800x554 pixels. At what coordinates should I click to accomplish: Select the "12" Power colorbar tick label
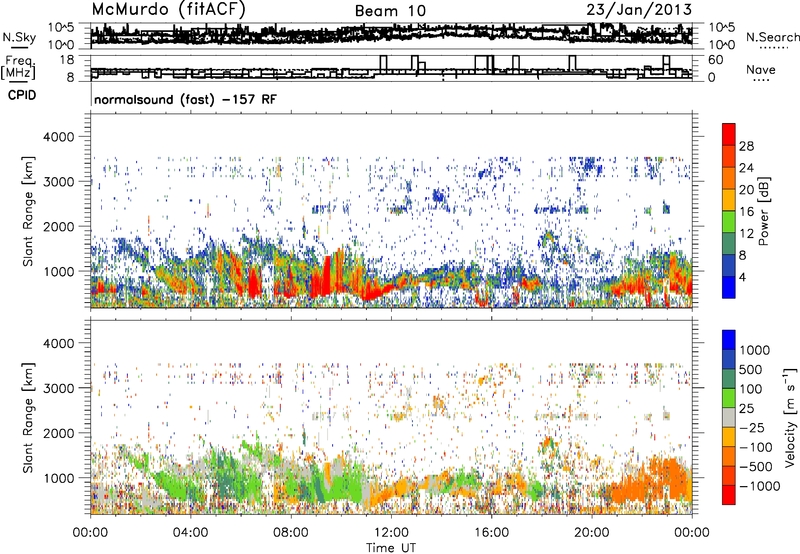[746, 234]
